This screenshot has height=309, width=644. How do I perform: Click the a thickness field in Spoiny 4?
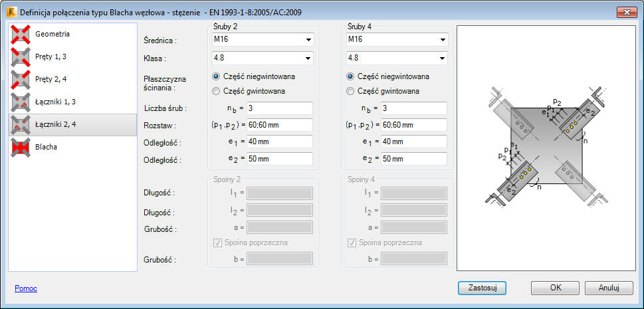coord(414,227)
